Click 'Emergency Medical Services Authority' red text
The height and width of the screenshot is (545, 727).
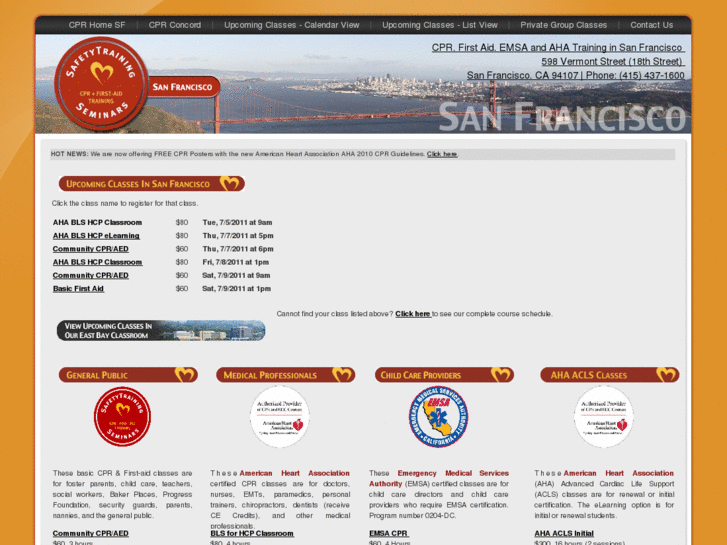pos(439,478)
